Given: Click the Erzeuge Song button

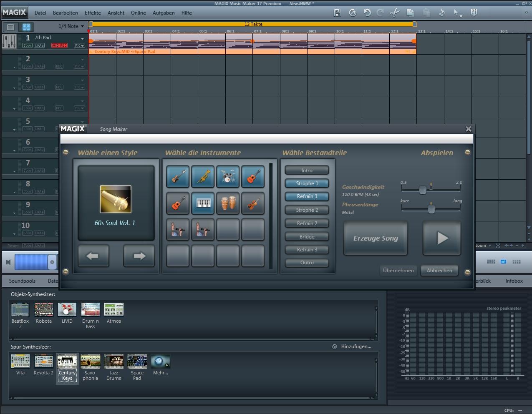Looking at the screenshot, I should 375,238.
